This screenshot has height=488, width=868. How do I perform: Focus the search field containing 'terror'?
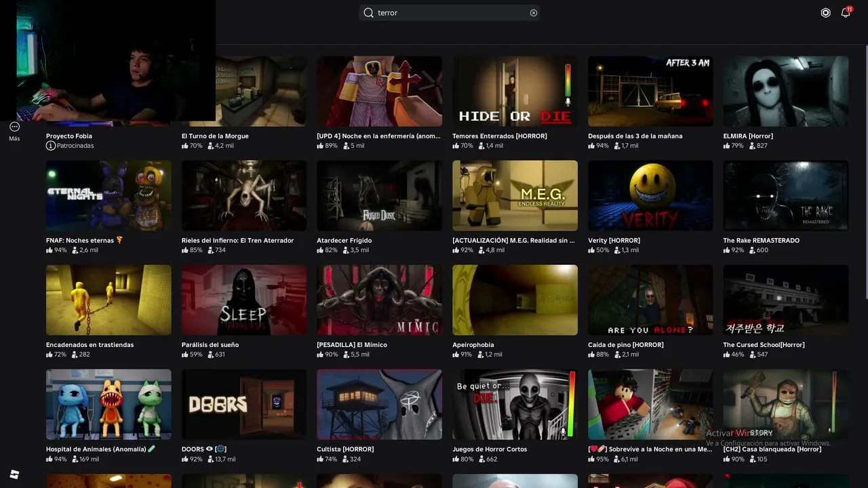(450, 13)
